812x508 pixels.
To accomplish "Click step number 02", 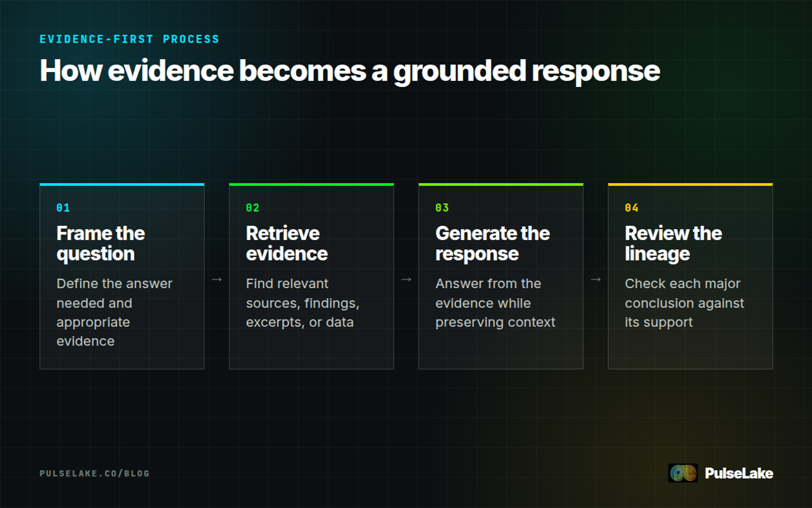I will (252, 208).
